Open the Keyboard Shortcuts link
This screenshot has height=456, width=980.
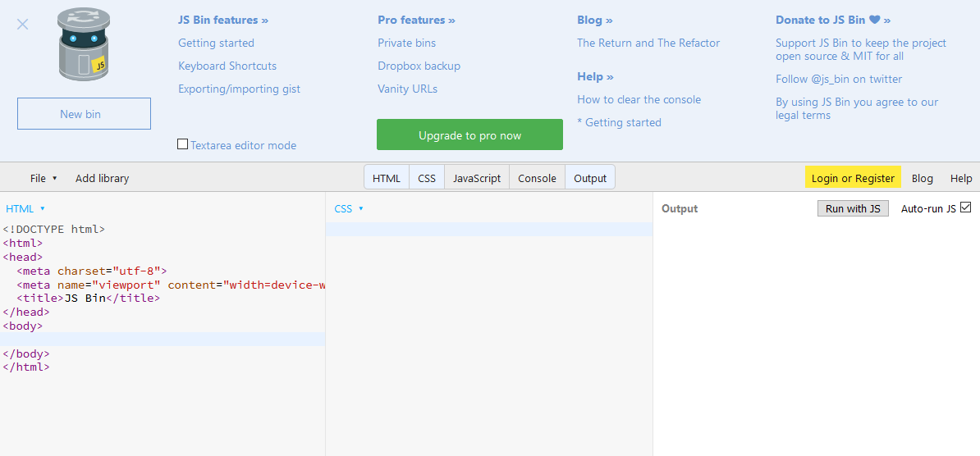227,66
